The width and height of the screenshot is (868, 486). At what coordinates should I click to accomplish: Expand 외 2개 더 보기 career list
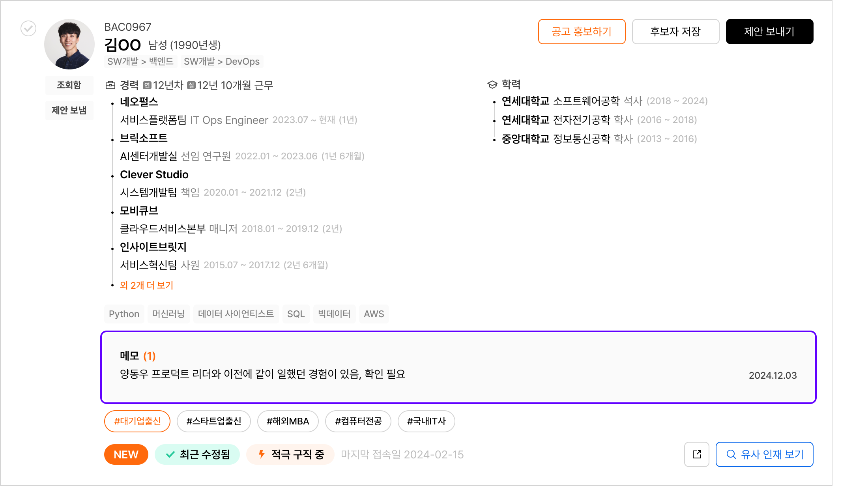(x=146, y=285)
